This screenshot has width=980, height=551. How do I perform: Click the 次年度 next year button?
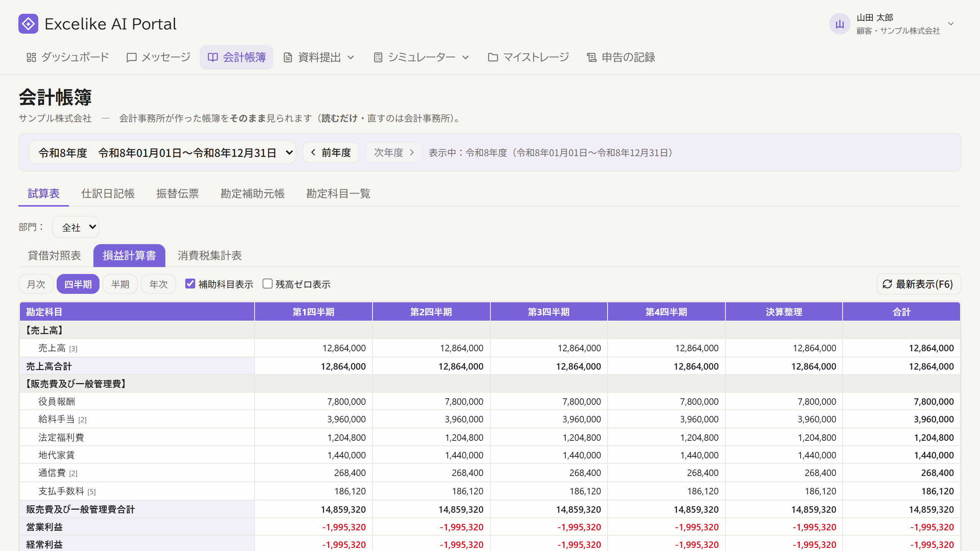pos(394,152)
